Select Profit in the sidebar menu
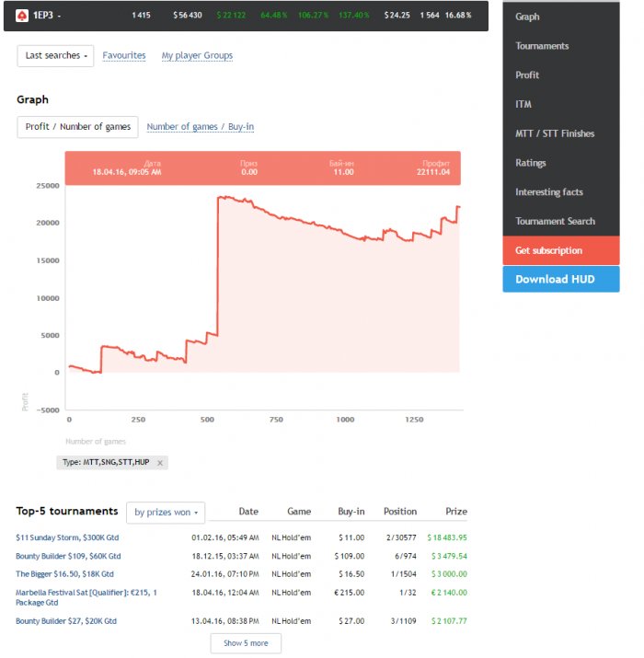Screen dimensions: 644x658 click(x=527, y=75)
